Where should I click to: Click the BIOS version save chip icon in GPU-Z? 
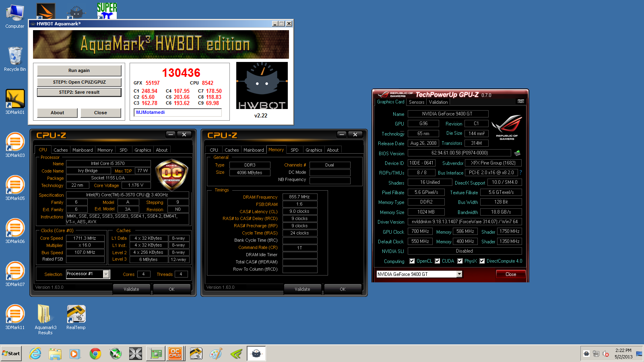pos(517,153)
